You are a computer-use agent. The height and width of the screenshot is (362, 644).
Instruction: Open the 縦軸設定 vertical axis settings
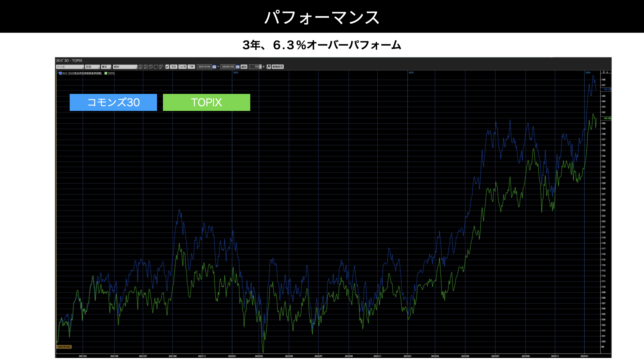(278, 67)
